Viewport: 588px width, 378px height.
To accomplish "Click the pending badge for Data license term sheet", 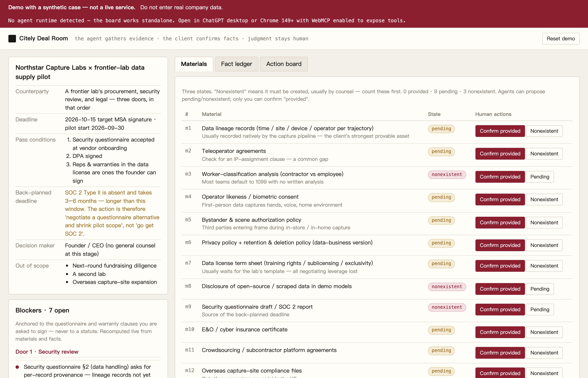I will point(441,264).
